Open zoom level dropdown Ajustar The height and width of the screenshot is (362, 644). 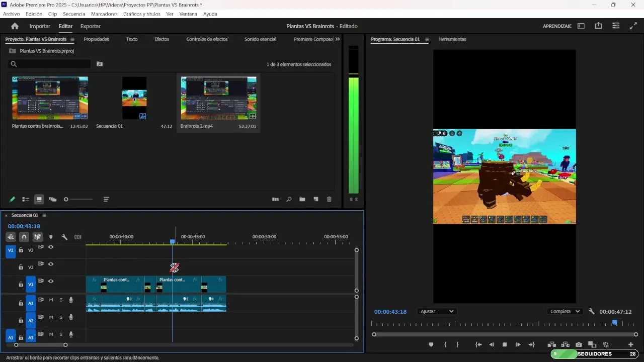pyautogui.click(x=437, y=311)
